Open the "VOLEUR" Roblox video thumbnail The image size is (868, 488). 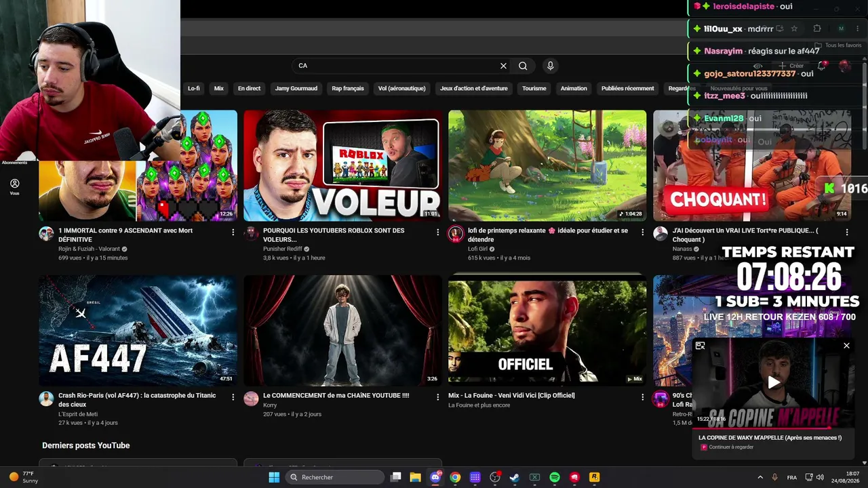(x=342, y=165)
